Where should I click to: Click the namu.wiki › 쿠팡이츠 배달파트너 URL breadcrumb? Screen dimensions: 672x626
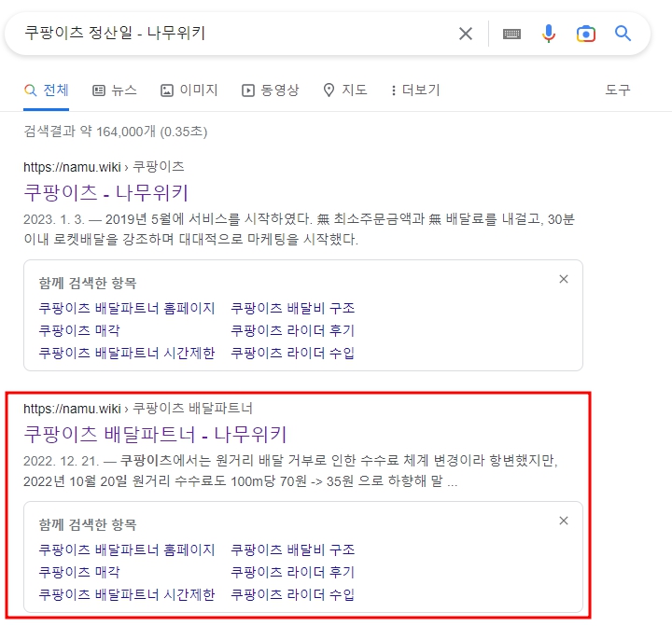point(138,409)
